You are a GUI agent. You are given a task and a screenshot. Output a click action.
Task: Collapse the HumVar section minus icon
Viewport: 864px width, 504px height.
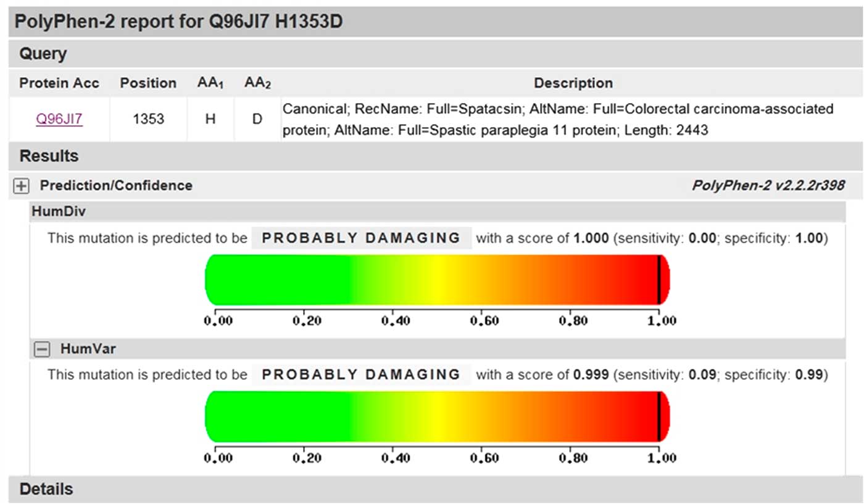point(41,349)
